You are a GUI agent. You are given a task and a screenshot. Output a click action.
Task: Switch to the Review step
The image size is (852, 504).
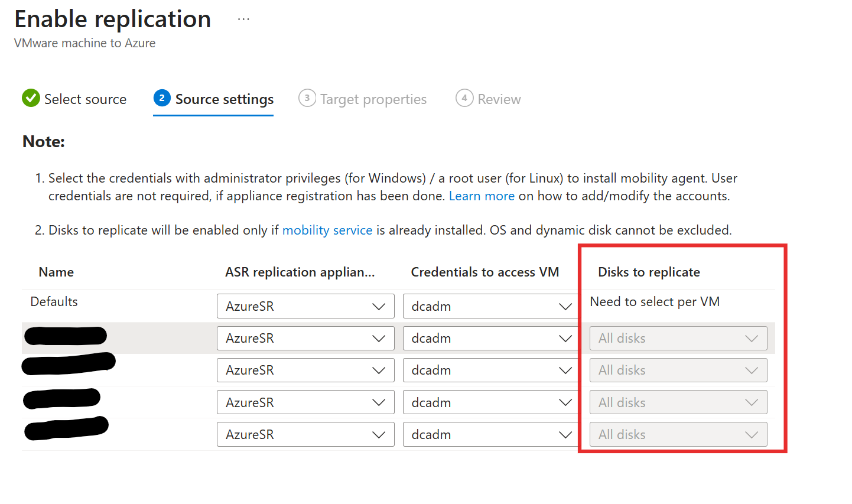pyautogui.click(x=499, y=99)
